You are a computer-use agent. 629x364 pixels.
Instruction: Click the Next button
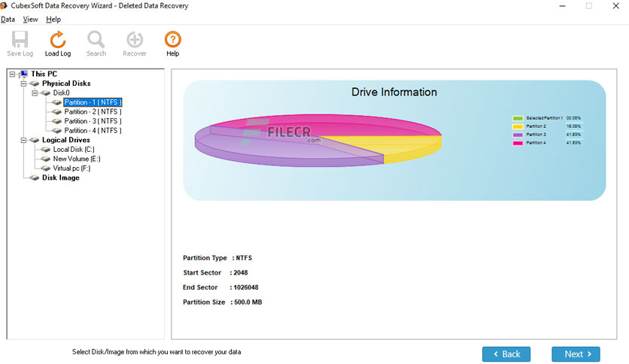tap(576, 354)
